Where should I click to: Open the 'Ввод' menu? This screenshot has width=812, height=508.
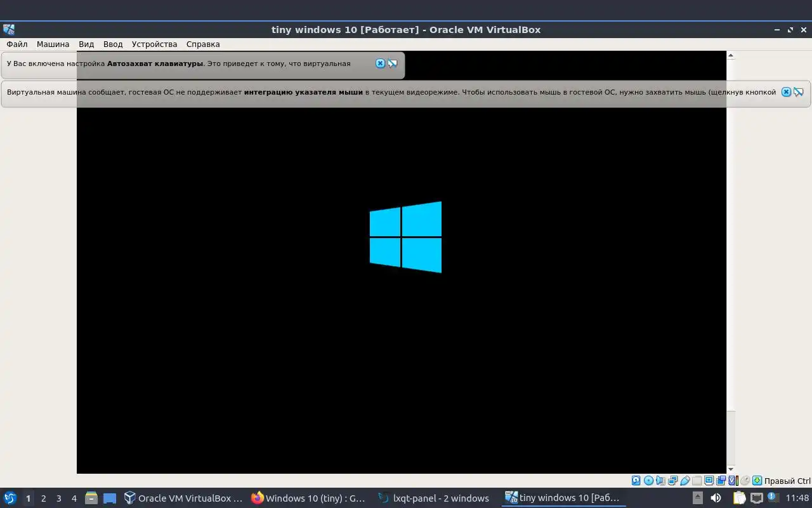point(113,44)
